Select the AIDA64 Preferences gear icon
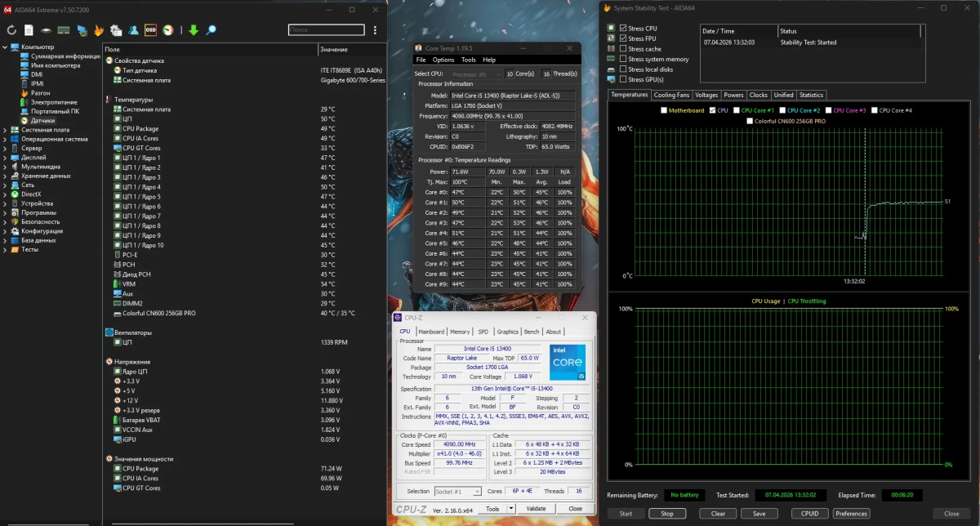Screen dimensions: 980x526 point(116,30)
